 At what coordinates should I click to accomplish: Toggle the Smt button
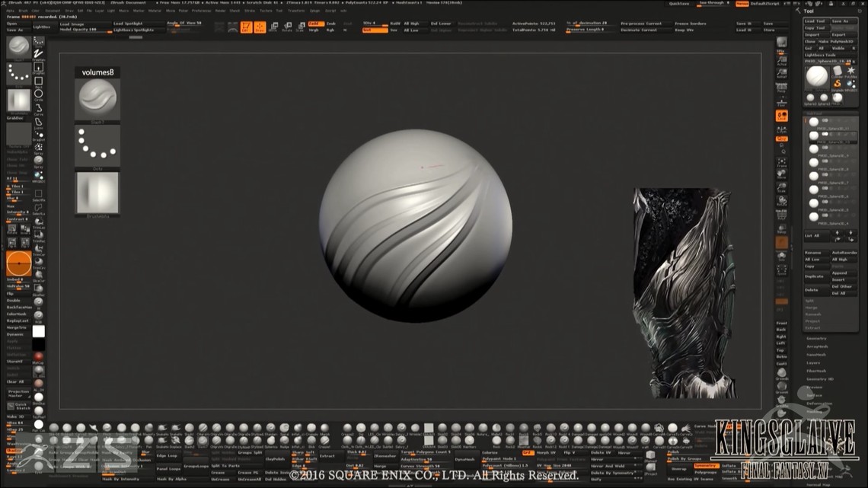tap(374, 30)
